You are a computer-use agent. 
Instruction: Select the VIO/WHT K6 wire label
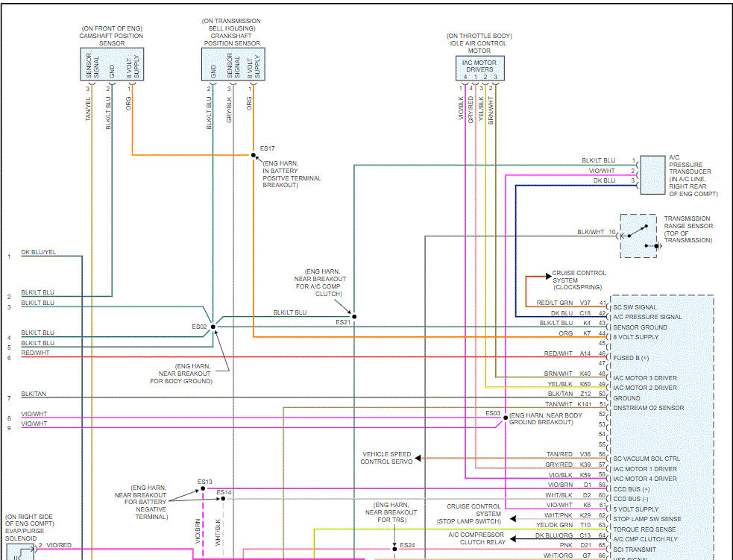(x=570, y=506)
